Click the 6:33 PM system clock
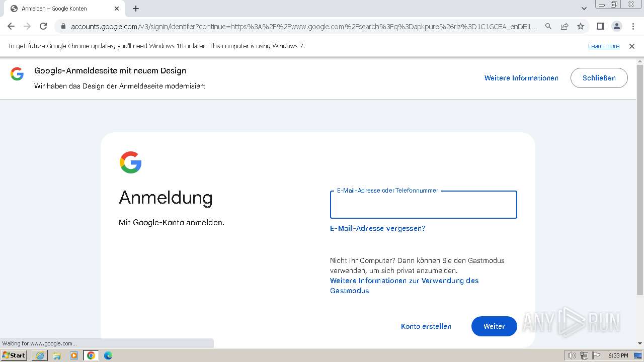The height and width of the screenshot is (362, 644). 618,355
